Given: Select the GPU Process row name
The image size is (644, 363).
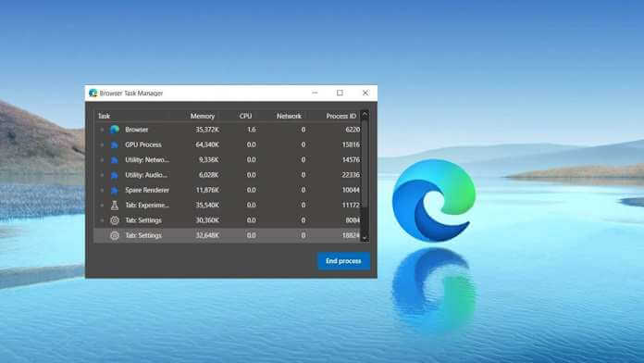Looking at the screenshot, I should [x=143, y=144].
